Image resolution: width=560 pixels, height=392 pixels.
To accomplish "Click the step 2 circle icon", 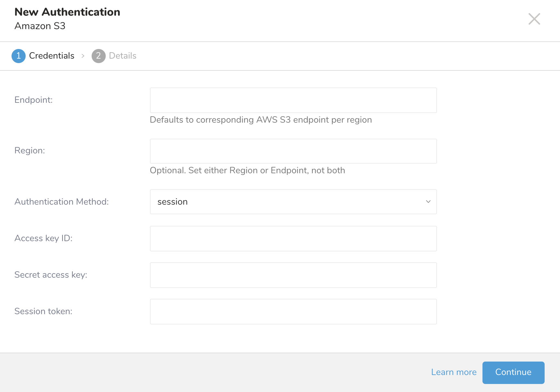I will click(98, 56).
